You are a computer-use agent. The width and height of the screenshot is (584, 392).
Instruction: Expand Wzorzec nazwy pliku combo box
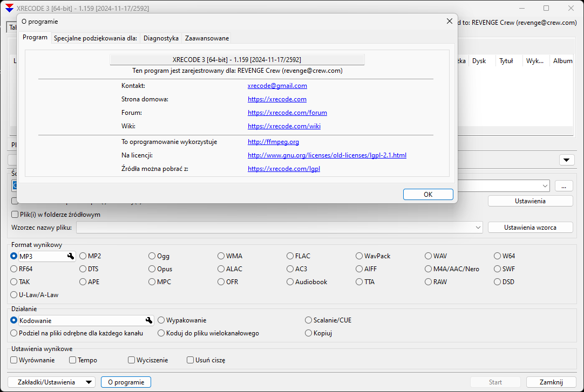[x=478, y=228]
